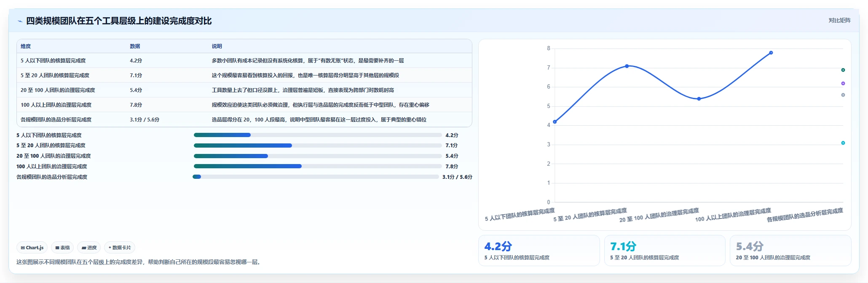This screenshot has height=283, width=868.
Task: Click progress value 7.8分 beside the bar
Action: 452,166
